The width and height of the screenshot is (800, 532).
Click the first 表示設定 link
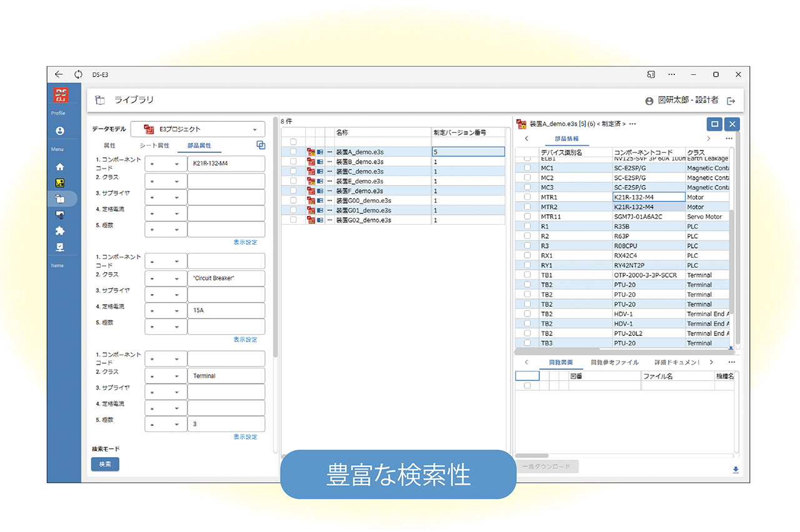point(245,242)
